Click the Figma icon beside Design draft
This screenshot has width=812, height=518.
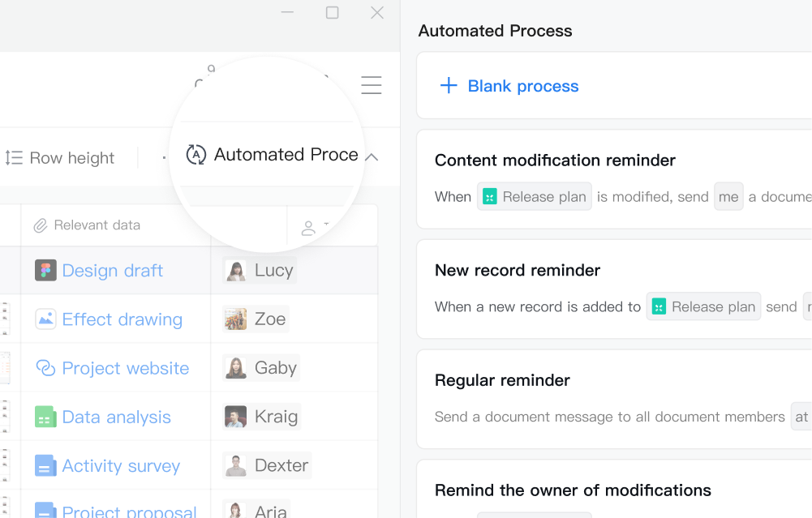(x=45, y=271)
